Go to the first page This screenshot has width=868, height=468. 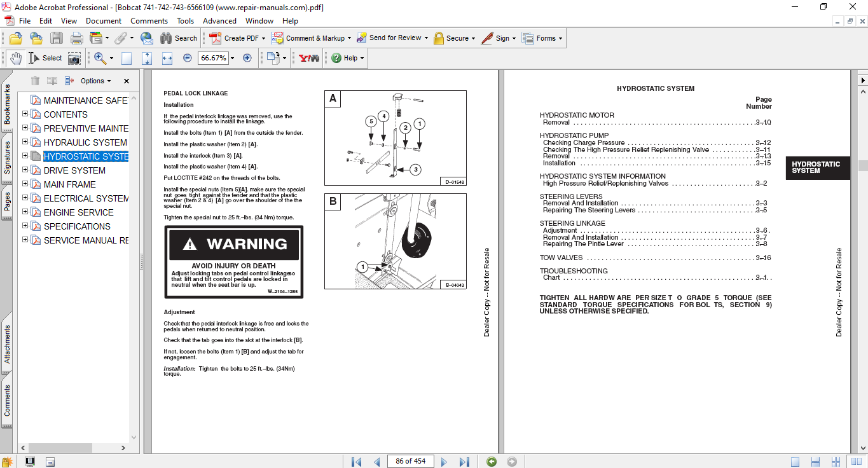(x=356, y=462)
